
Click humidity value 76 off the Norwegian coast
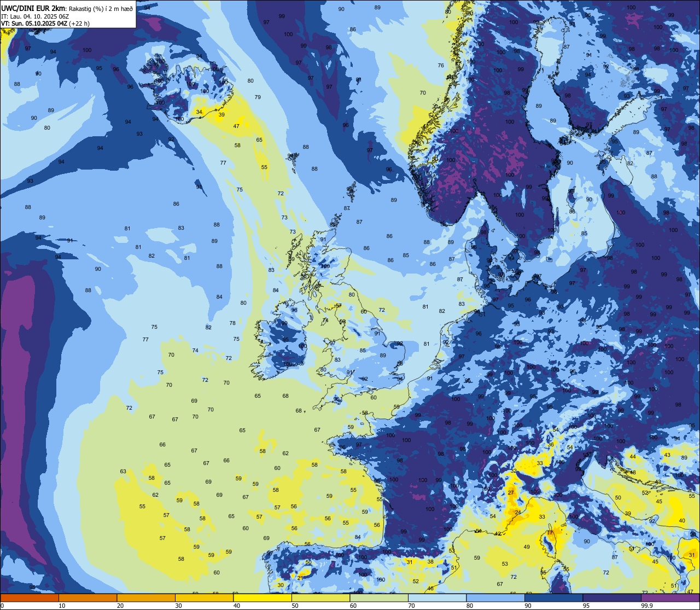pyautogui.click(x=441, y=66)
